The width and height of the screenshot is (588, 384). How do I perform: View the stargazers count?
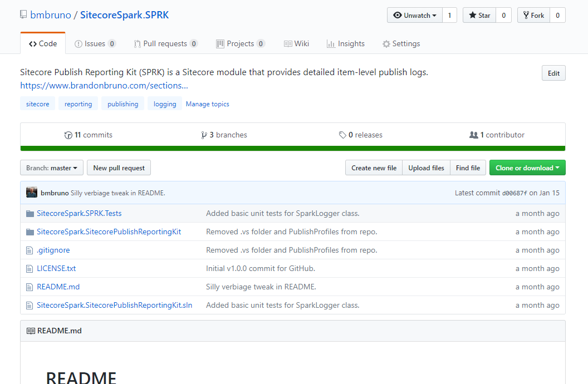coord(503,16)
